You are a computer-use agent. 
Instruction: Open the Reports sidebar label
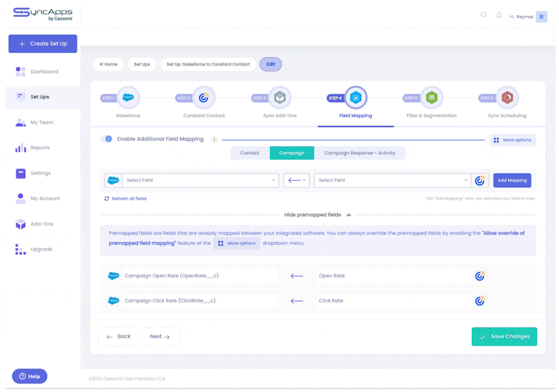coord(40,148)
